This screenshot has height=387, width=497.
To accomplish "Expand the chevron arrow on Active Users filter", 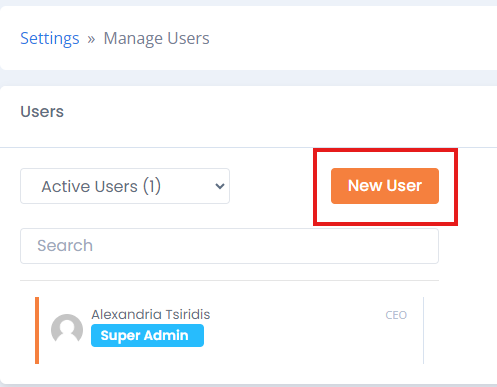I will [220, 186].
